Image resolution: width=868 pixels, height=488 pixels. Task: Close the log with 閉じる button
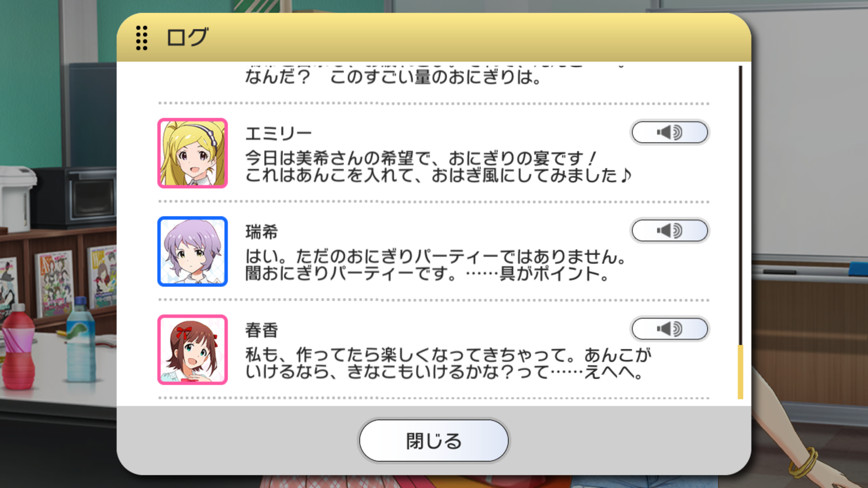[x=434, y=441]
